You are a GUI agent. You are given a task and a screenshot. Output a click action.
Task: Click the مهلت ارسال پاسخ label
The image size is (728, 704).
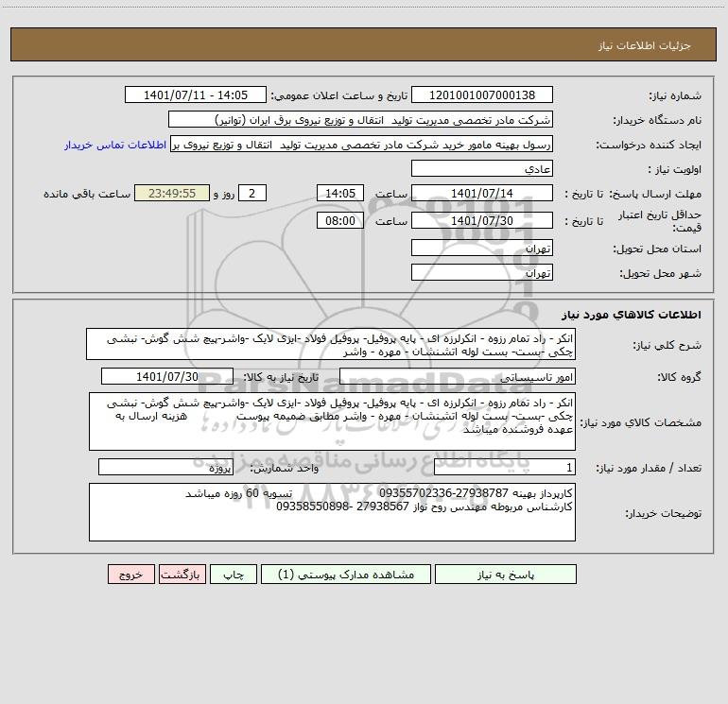click(x=655, y=194)
